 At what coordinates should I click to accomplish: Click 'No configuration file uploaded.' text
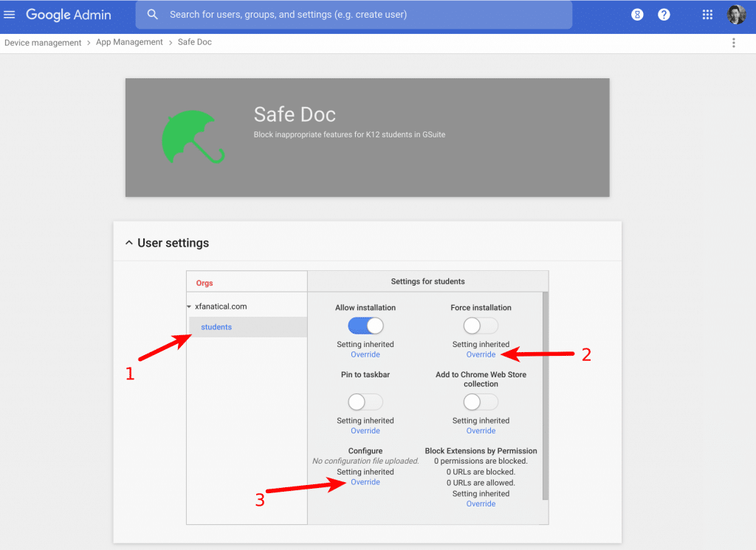tap(365, 461)
